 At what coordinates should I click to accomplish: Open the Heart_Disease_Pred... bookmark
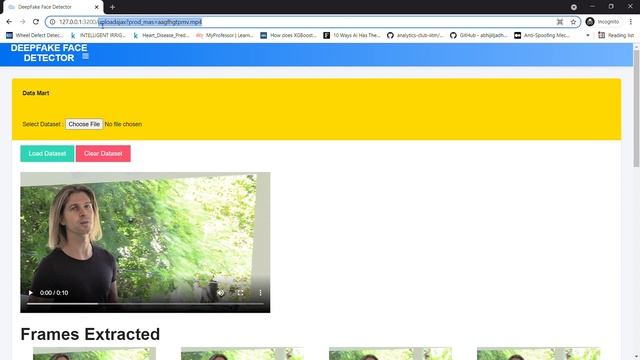[161, 36]
